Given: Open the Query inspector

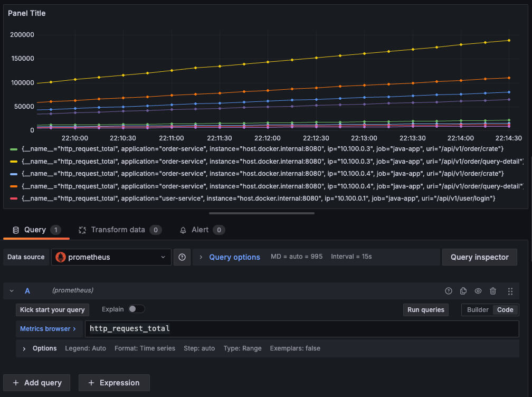Looking at the screenshot, I should [479, 257].
